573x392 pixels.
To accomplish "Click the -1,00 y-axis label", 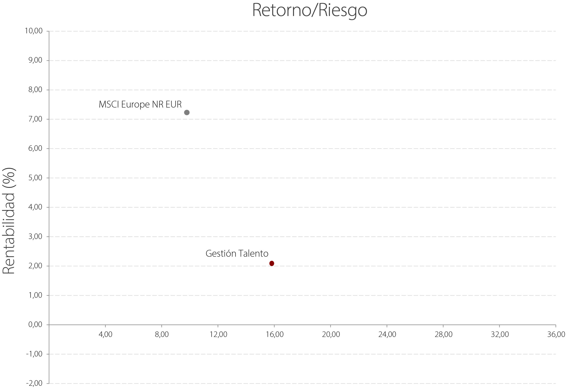I will click(34, 354).
